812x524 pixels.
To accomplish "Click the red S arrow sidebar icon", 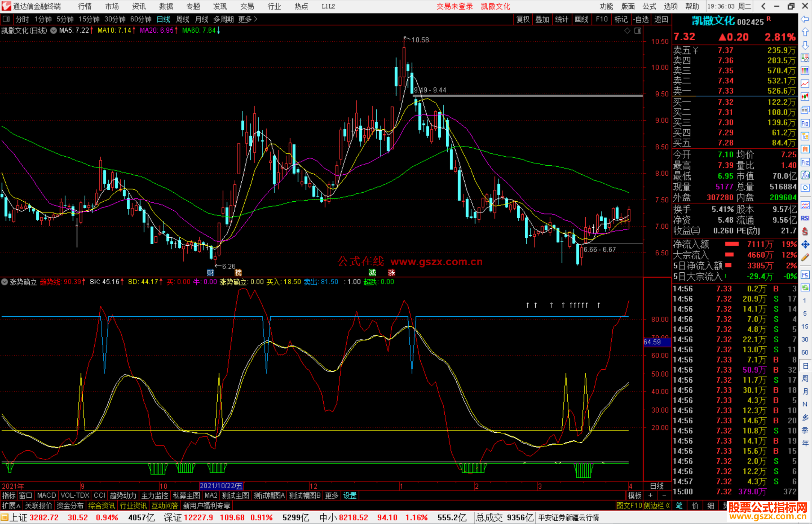I will [805, 231].
